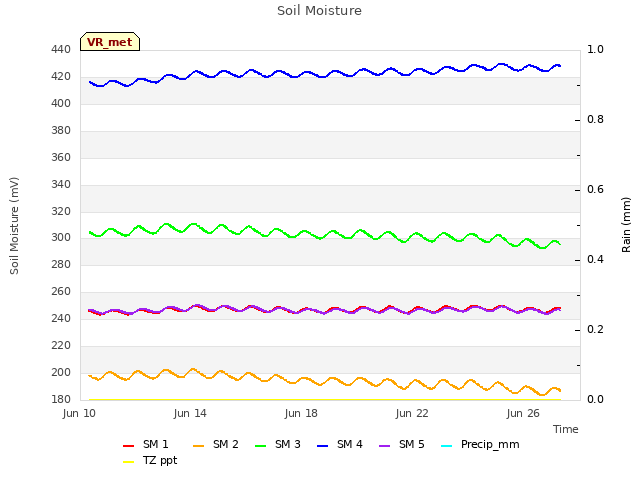
Task: Click the Time axis label
Action: pyautogui.click(x=565, y=429)
